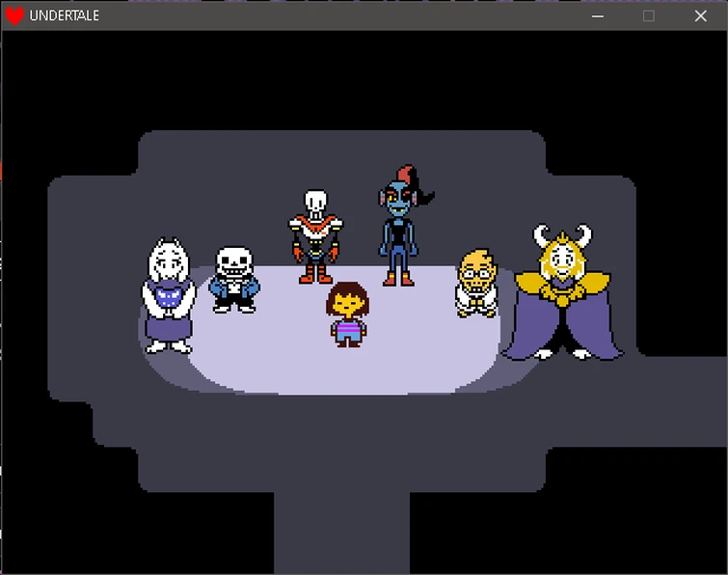Click on Toriel in the purple robe
The image size is (728, 575).
(168, 295)
